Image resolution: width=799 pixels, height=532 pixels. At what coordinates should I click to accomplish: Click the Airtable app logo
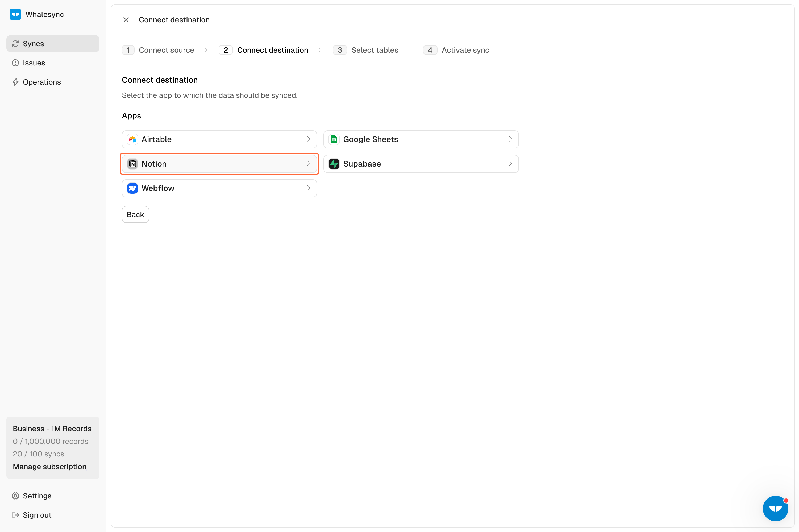132,139
